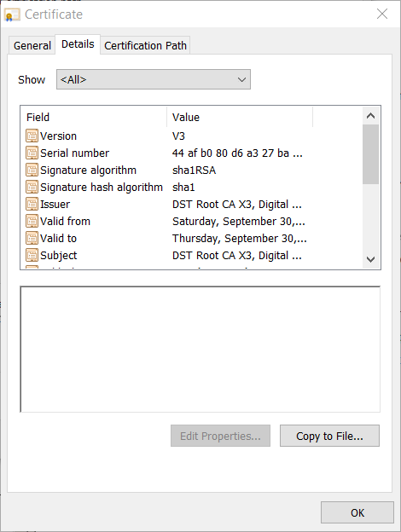The image size is (401, 532).
Task: Click the Signature hash algorithm icon
Action: pyautogui.click(x=32, y=187)
